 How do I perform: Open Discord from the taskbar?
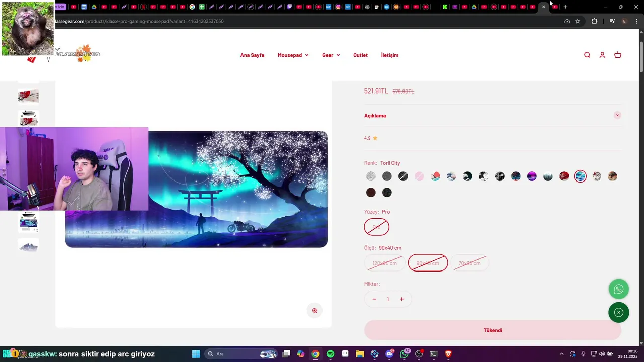[x=389, y=354]
